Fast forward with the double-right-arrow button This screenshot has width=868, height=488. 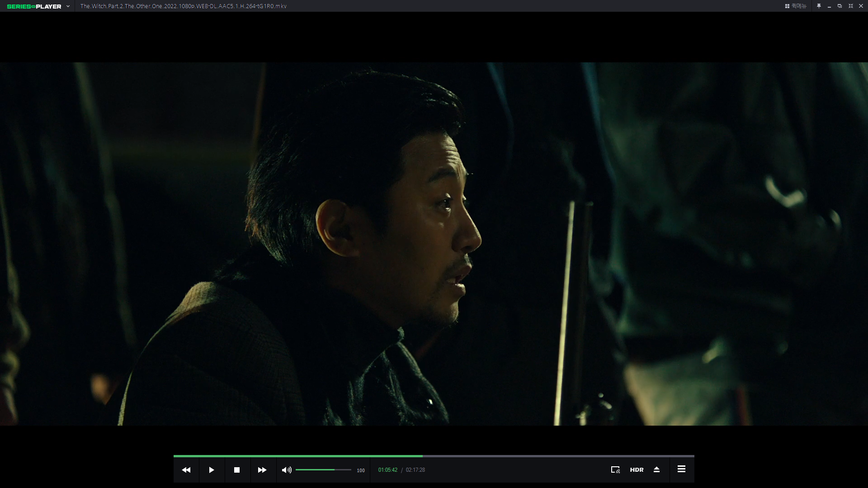[x=262, y=470]
